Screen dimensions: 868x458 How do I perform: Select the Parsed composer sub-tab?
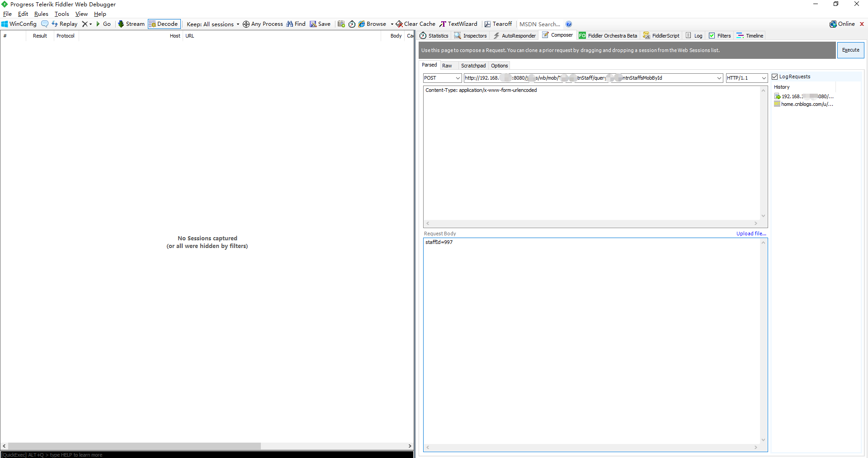429,65
